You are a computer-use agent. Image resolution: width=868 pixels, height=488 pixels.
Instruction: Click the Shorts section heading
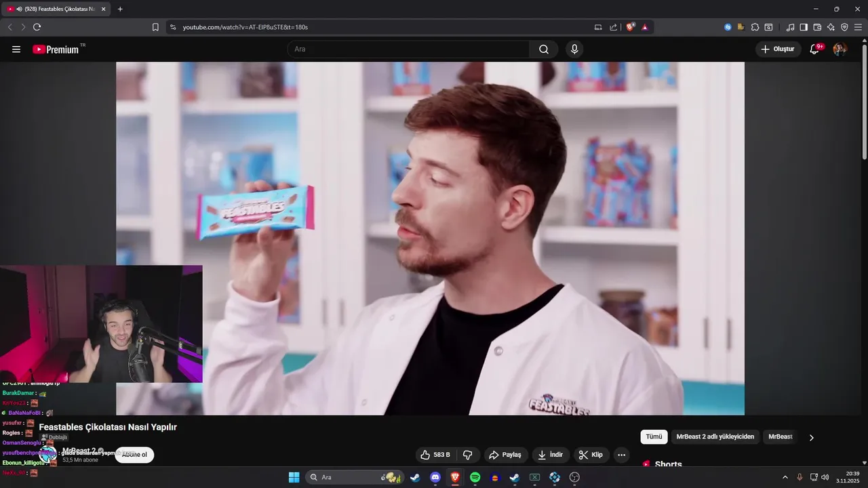tap(668, 464)
